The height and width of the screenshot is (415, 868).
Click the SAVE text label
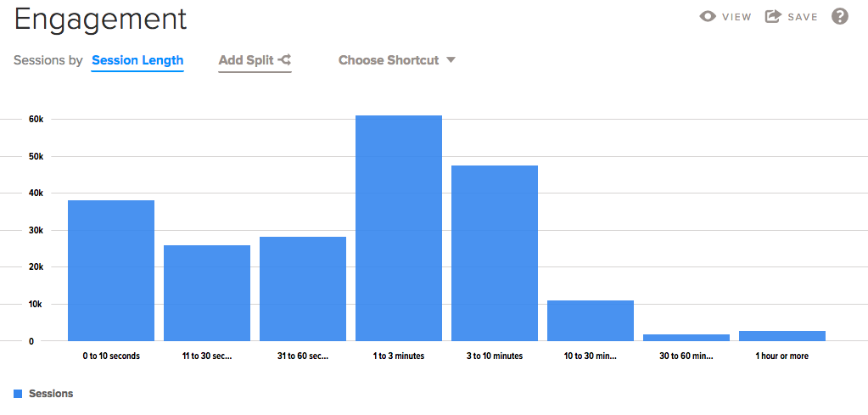pyautogui.click(x=802, y=17)
